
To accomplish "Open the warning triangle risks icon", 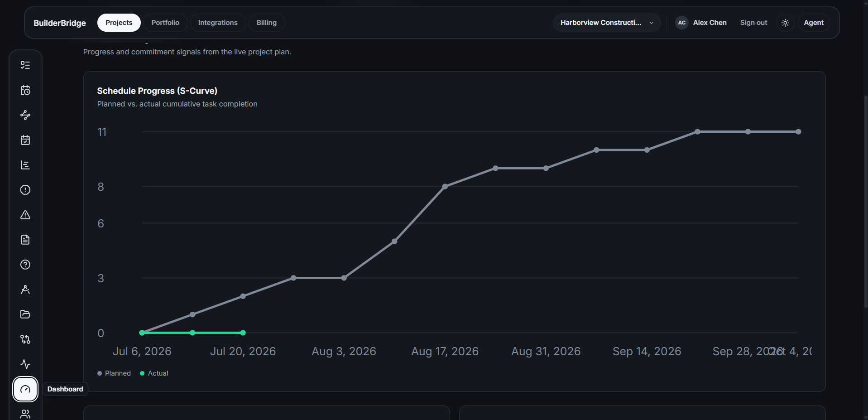I will (25, 215).
